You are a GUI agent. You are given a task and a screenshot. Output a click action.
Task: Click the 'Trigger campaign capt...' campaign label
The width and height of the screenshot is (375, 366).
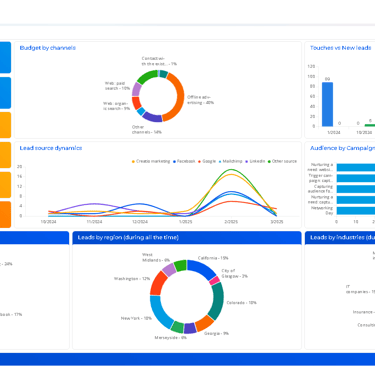click(320, 178)
